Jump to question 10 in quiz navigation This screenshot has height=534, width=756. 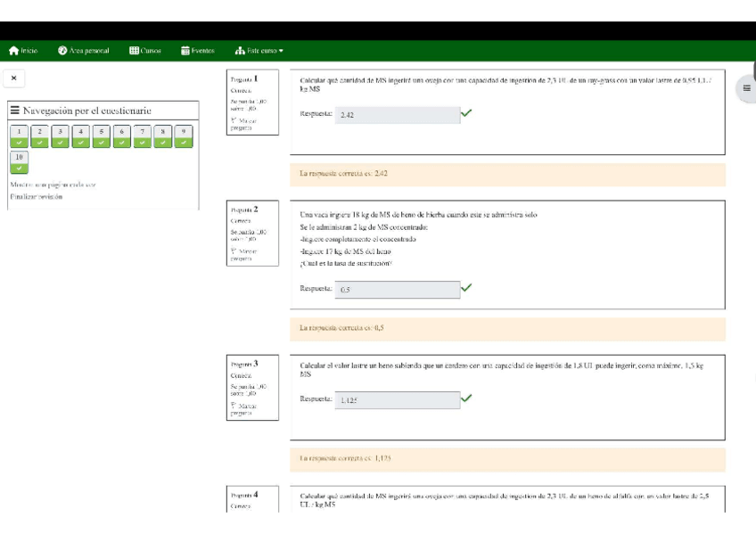click(20, 162)
